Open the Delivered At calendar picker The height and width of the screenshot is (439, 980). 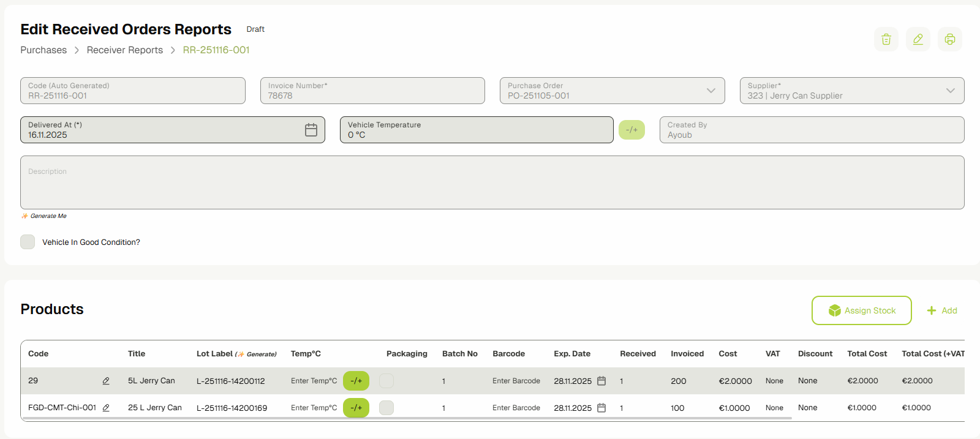click(311, 130)
